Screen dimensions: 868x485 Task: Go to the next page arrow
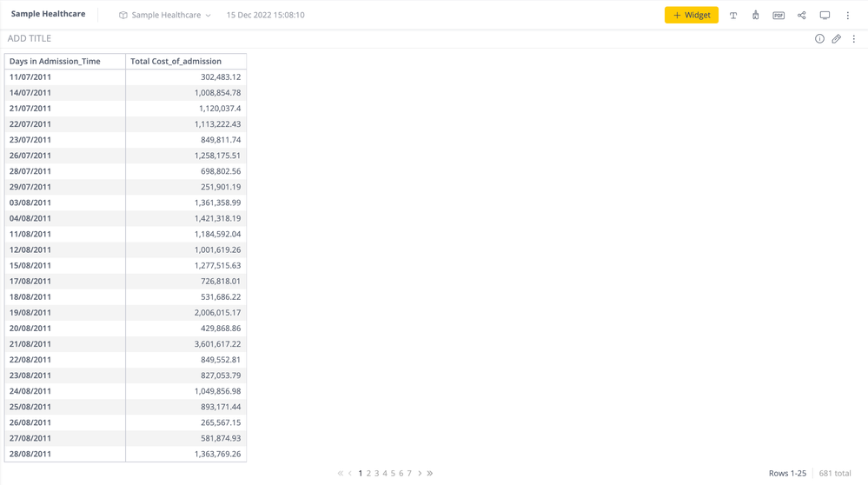pos(420,474)
